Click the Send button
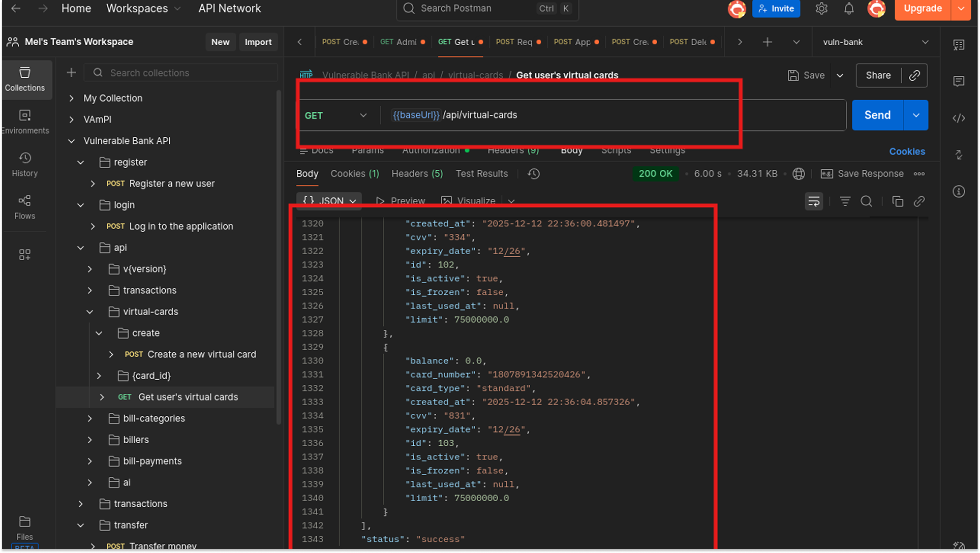 (877, 115)
